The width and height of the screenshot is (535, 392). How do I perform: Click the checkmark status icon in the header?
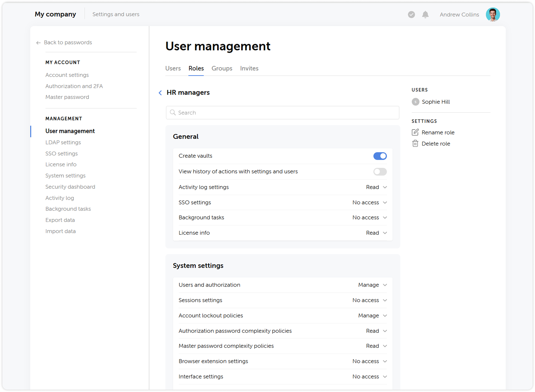coord(411,14)
